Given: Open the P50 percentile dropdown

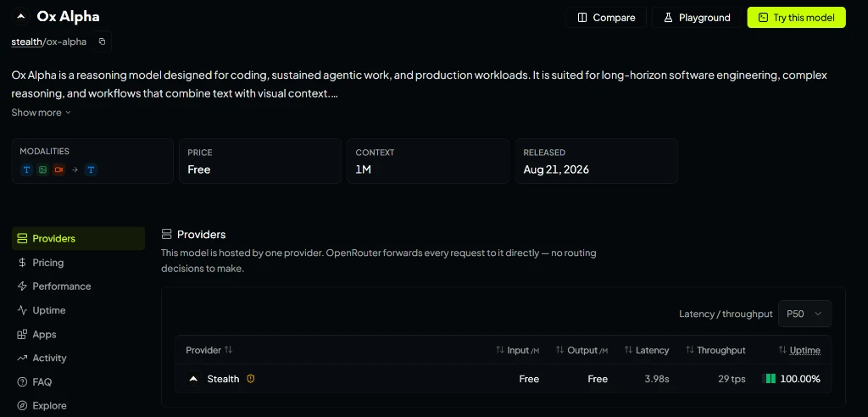Looking at the screenshot, I should [x=805, y=314].
